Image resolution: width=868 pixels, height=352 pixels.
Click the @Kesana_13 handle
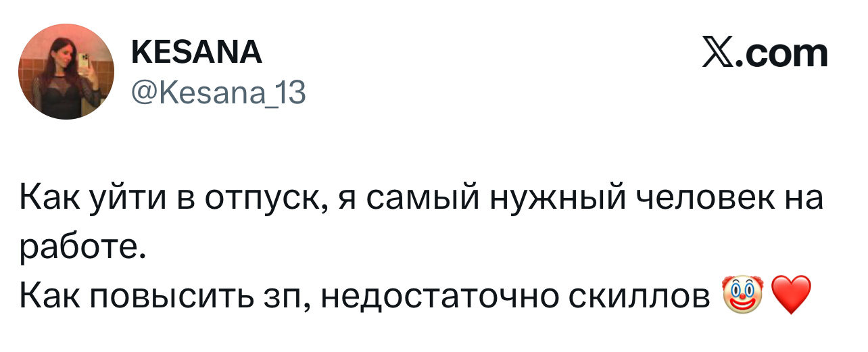tap(216, 93)
